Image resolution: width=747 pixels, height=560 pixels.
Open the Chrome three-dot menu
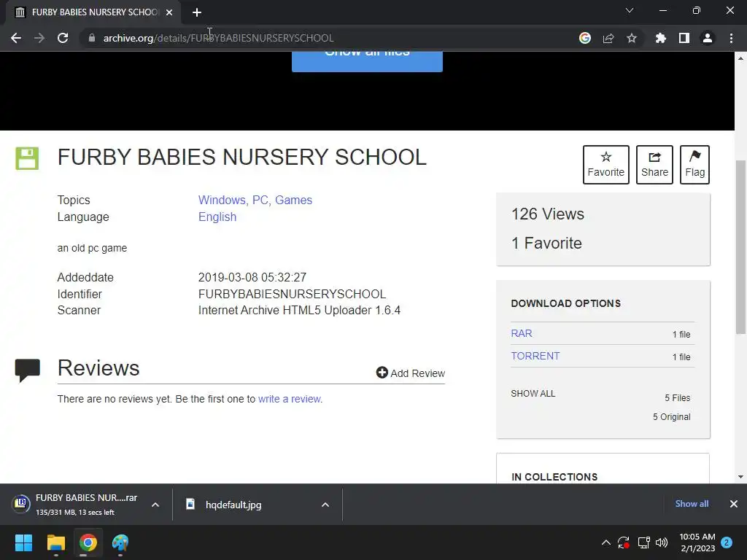(x=731, y=38)
